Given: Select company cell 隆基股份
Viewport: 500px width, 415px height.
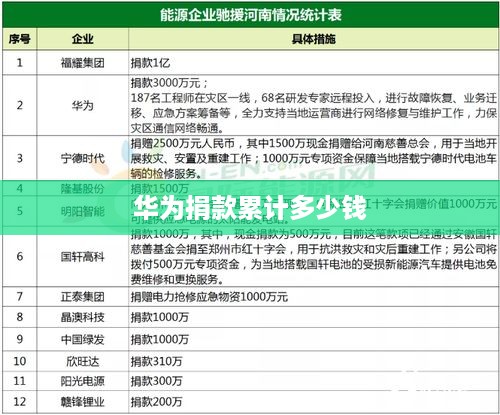Looking at the screenshot, I should coord(82,189).
